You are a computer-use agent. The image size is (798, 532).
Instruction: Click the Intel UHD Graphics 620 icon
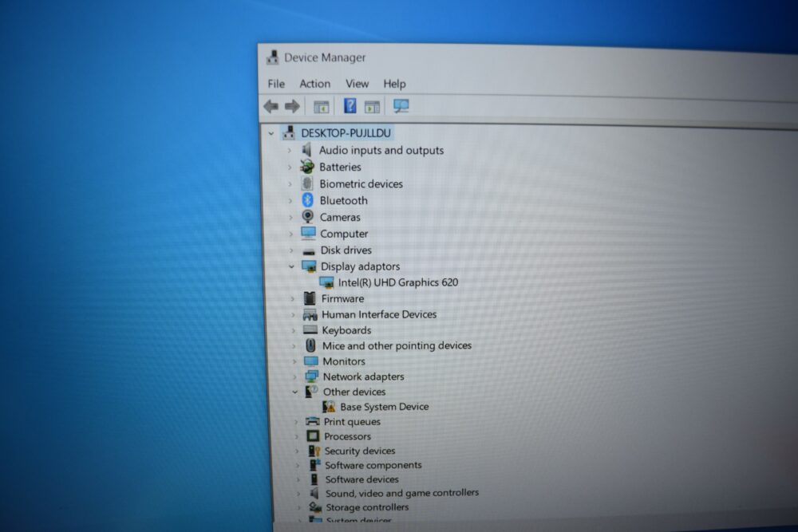(x=326, y=282)
